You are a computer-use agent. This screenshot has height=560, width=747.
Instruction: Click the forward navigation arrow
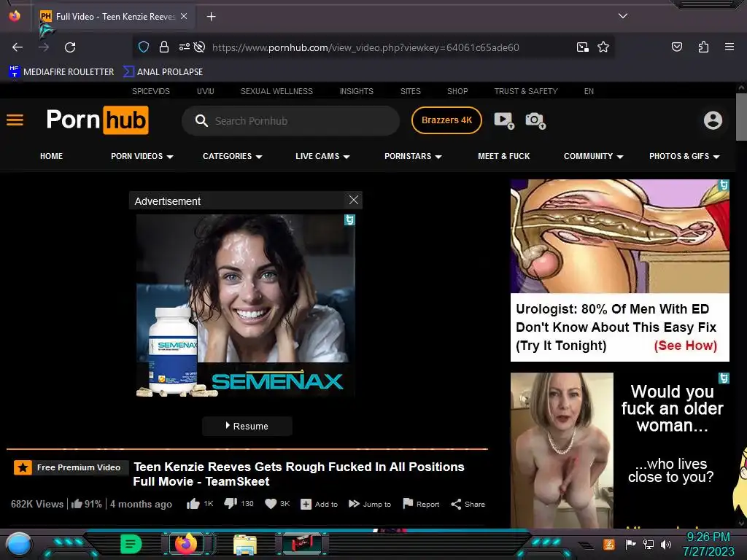pos(44,47)
